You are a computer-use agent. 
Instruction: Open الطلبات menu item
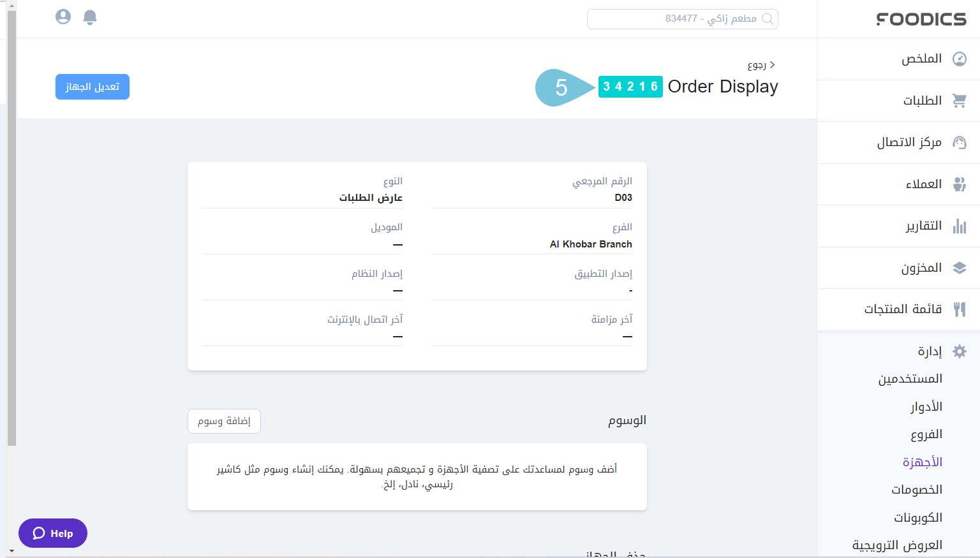click(x=898, y=101)
